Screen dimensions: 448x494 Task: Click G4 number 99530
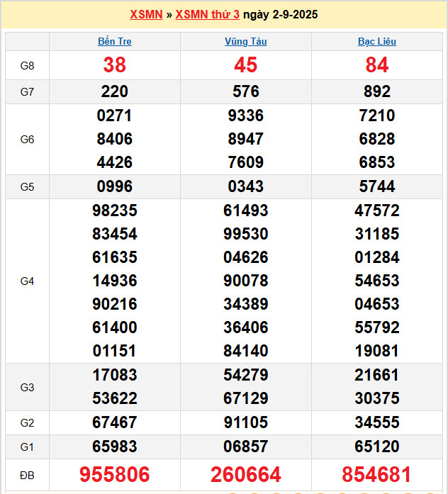coord(246,234)
